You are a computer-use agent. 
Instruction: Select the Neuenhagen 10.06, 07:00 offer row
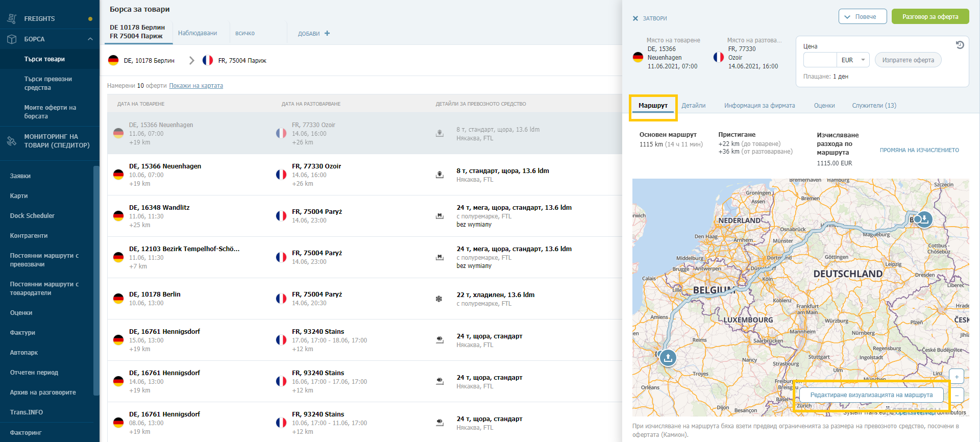tap(364, 175)
